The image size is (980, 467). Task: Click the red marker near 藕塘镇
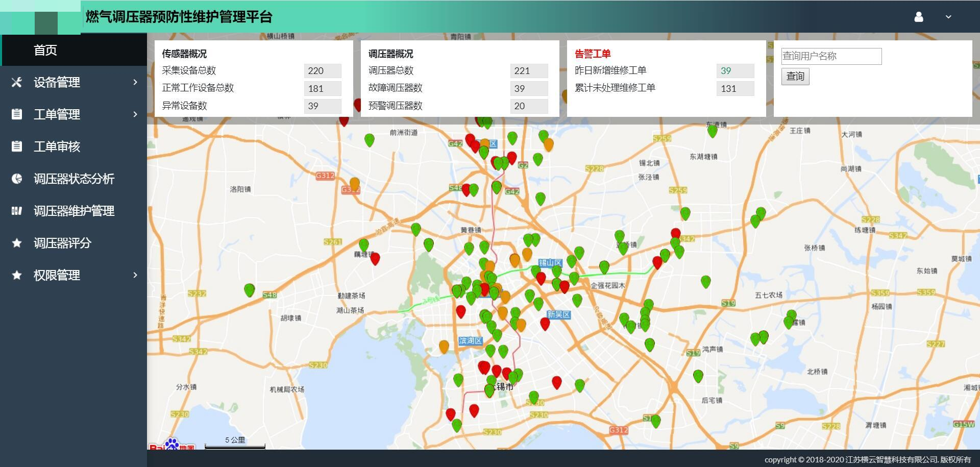click(375, 259)
